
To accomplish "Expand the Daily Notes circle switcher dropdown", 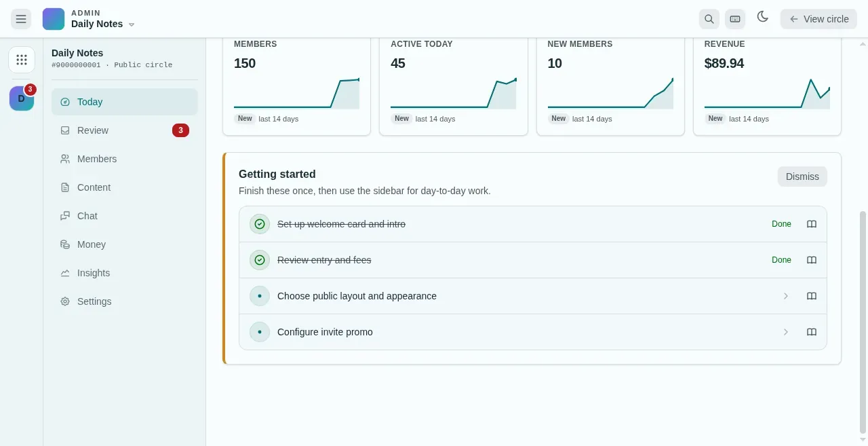I will (x=132, y=24).
